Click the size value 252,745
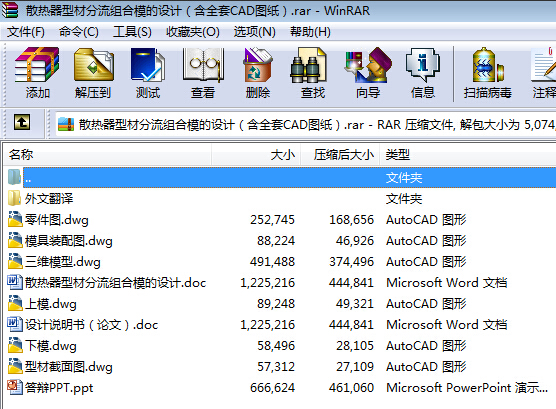Image resolution: width=556 pixels, height=409 pixels. click(272, 220)
